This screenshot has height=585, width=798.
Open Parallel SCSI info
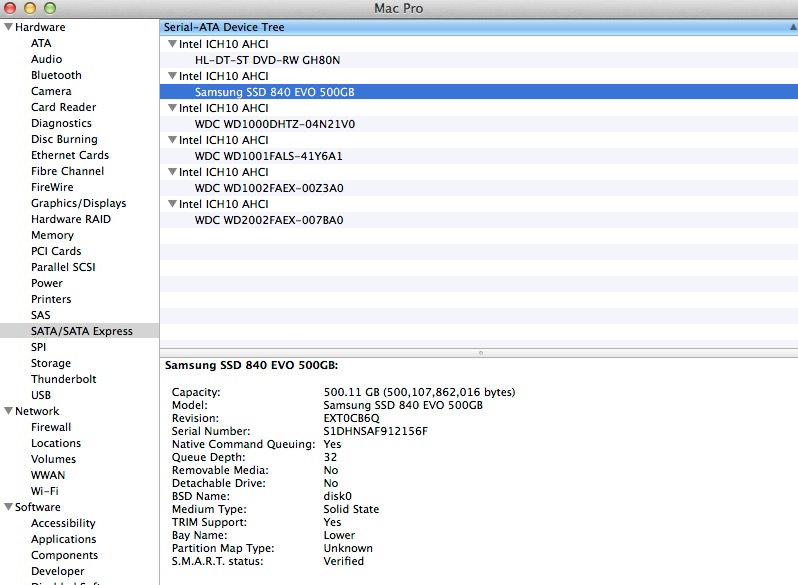63,267
